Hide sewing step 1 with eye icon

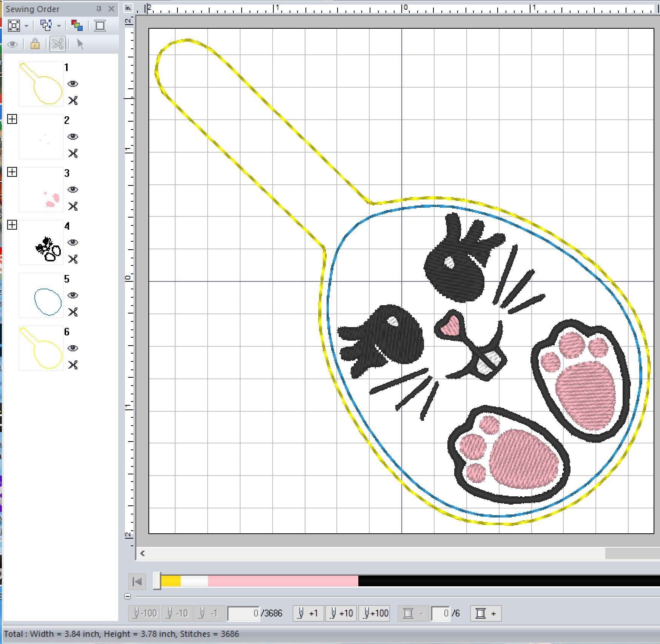pos(72,84)
